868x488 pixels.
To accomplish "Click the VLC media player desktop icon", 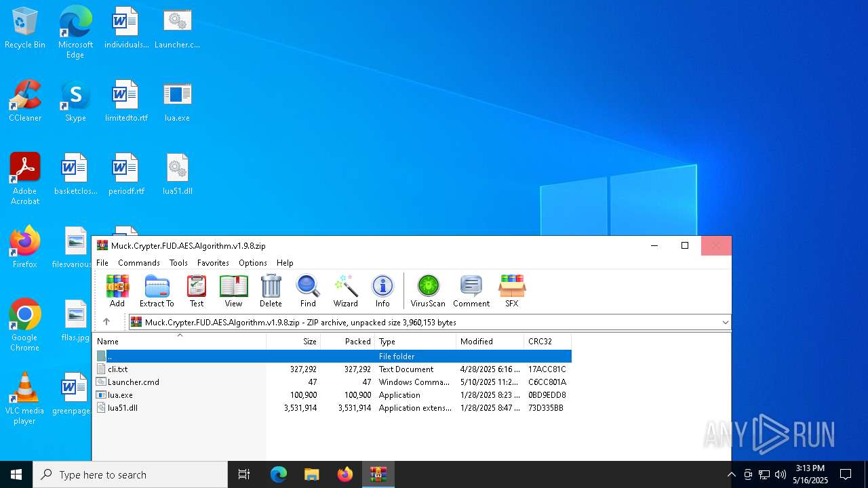I will pos(25,399).
